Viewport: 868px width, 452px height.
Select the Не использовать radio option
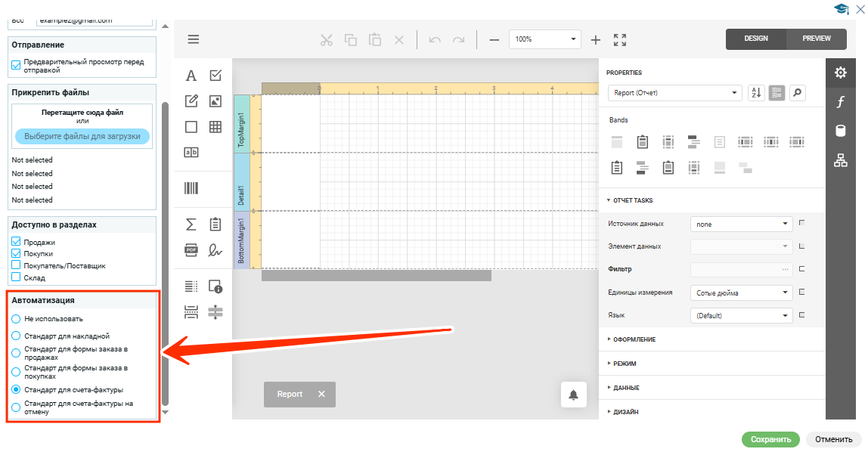click(16, 319)
